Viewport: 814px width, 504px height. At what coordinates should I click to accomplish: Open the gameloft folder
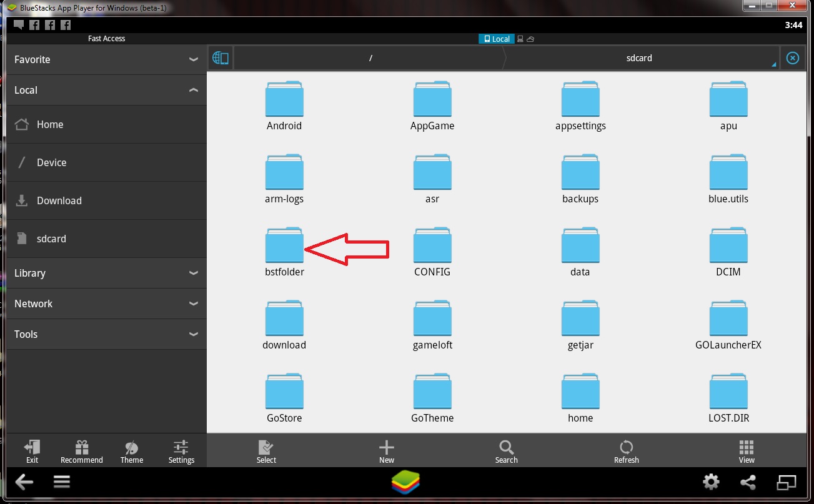pyautogui.click(x=432, y=325)
